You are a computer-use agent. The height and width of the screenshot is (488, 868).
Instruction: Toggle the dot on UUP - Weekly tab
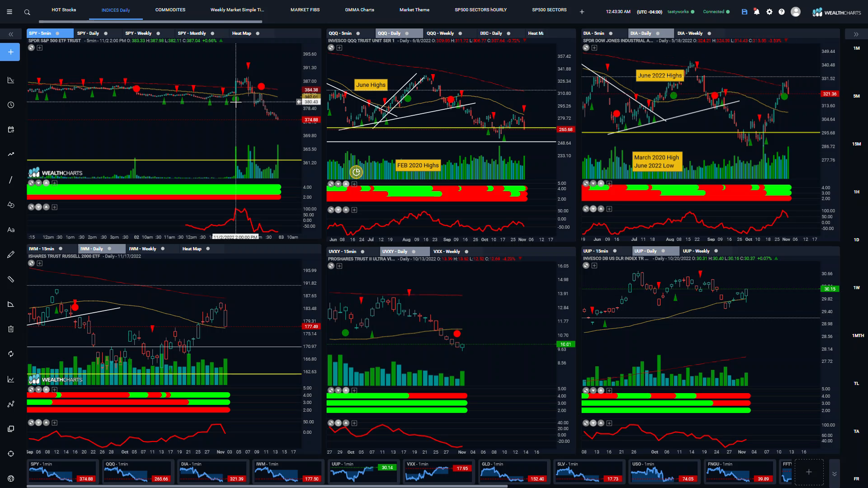click(716, 251)
